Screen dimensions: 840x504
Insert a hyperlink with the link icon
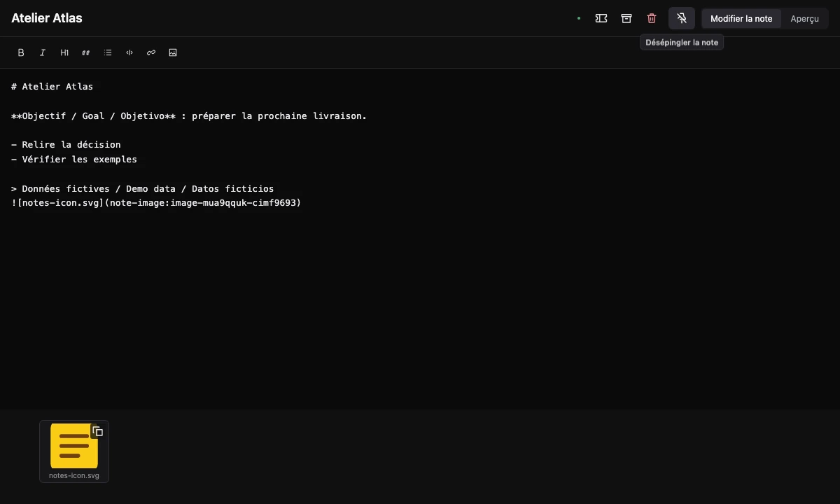point(151,52)
